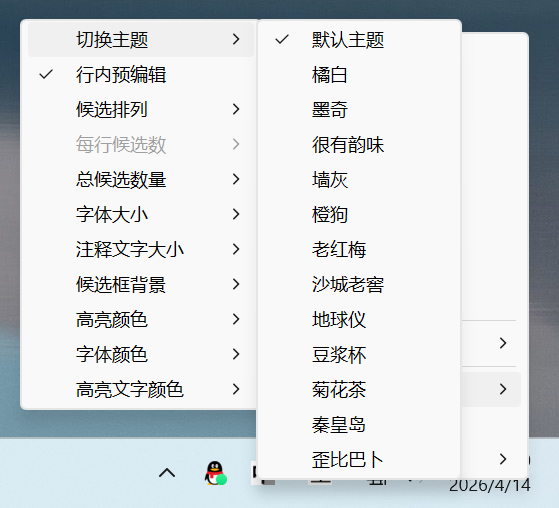Open the 切换主题 submenu
The image size is (559, 508).
(141, 39)
